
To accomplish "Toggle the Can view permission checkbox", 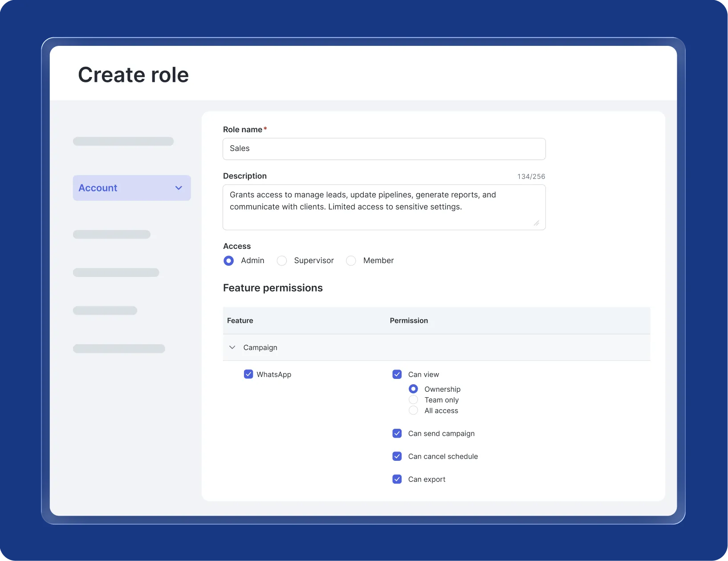I will [x=397, y=374].
